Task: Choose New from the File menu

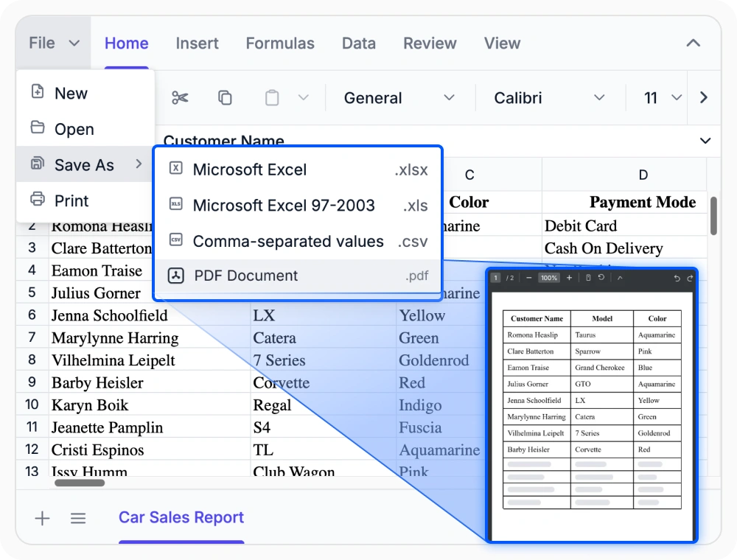Action: click(x=85, y=93)
